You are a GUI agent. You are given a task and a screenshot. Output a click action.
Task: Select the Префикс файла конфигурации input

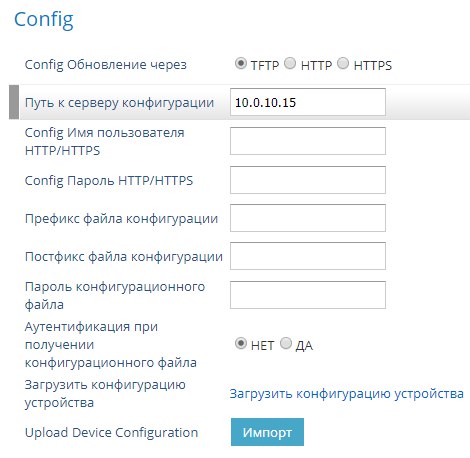308,218
